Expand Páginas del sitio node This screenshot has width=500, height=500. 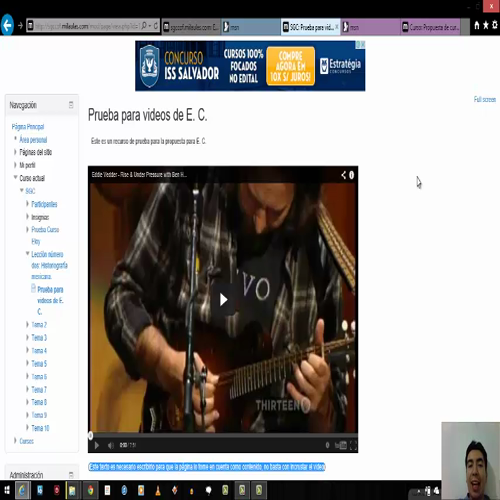coord(15,152)
